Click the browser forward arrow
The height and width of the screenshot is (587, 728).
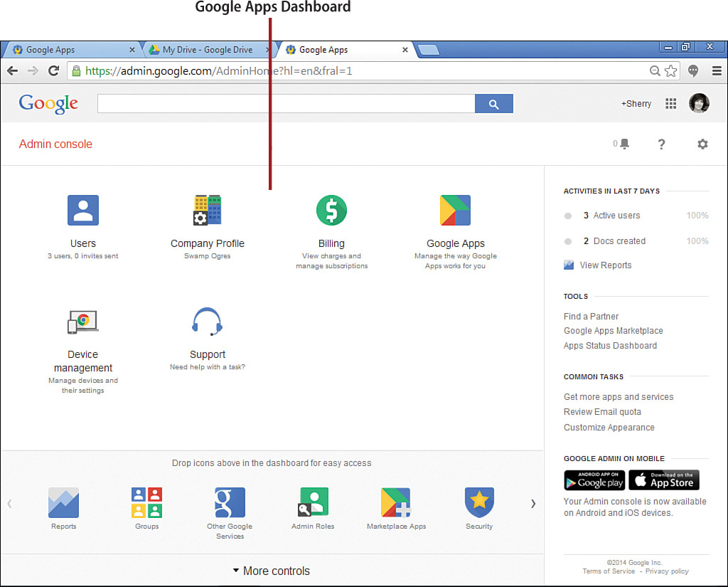coord(33,70)
